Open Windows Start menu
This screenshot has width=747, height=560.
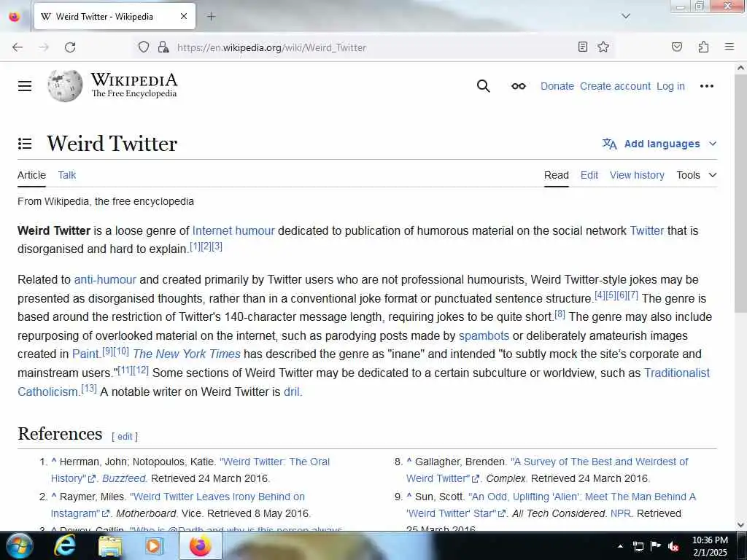(x=18, y=545)
